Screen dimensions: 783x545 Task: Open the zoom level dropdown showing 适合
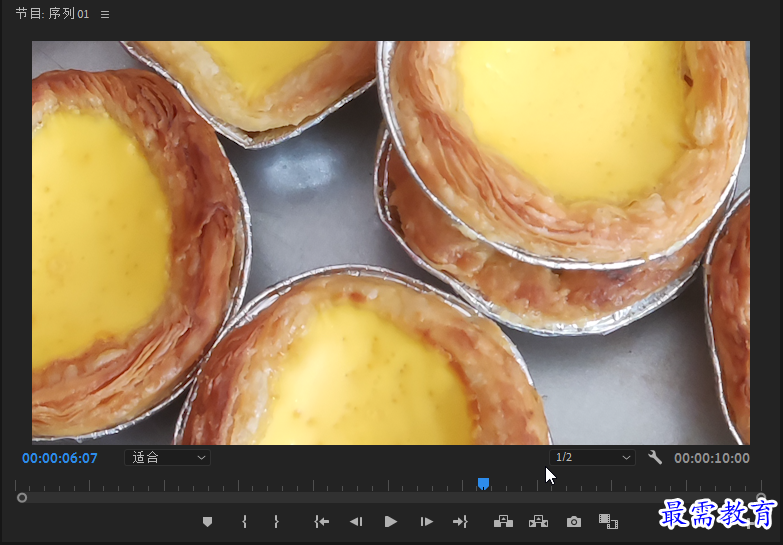pos(167,458)
